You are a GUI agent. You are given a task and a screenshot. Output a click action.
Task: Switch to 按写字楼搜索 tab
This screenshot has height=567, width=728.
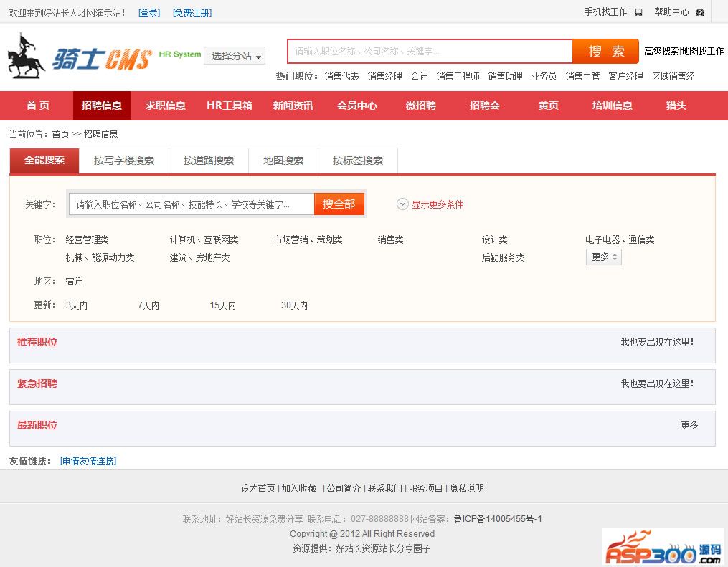[x=124, y=161]
